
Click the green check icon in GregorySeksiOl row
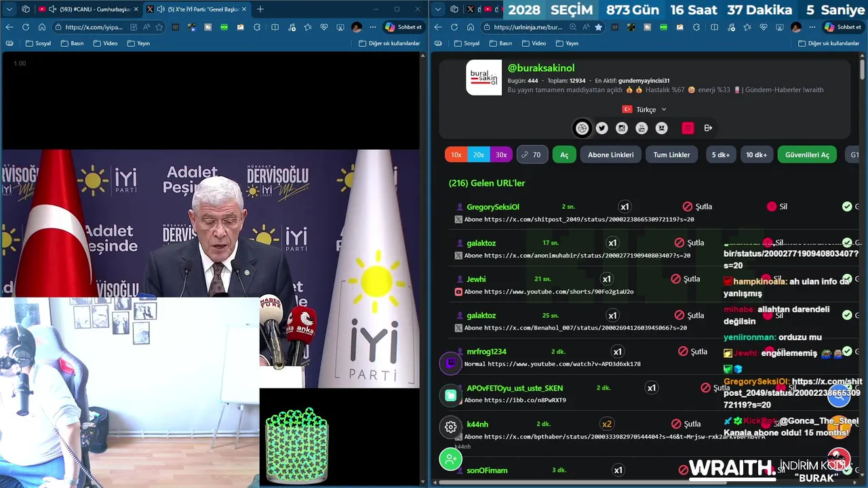point(847,207)
